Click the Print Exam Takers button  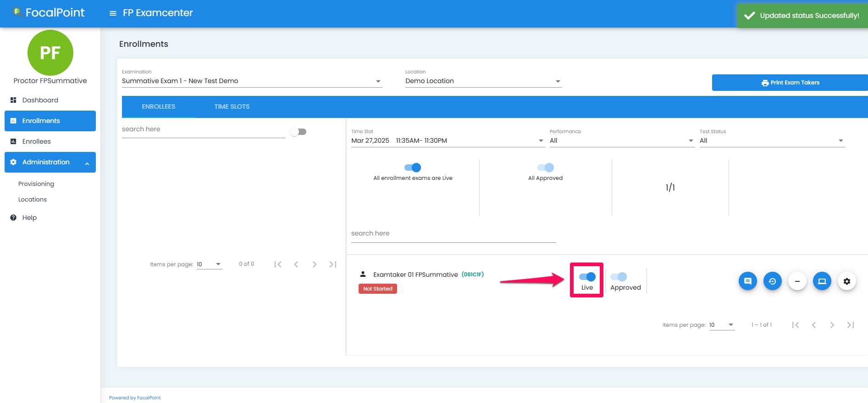(x=790, y=83)
